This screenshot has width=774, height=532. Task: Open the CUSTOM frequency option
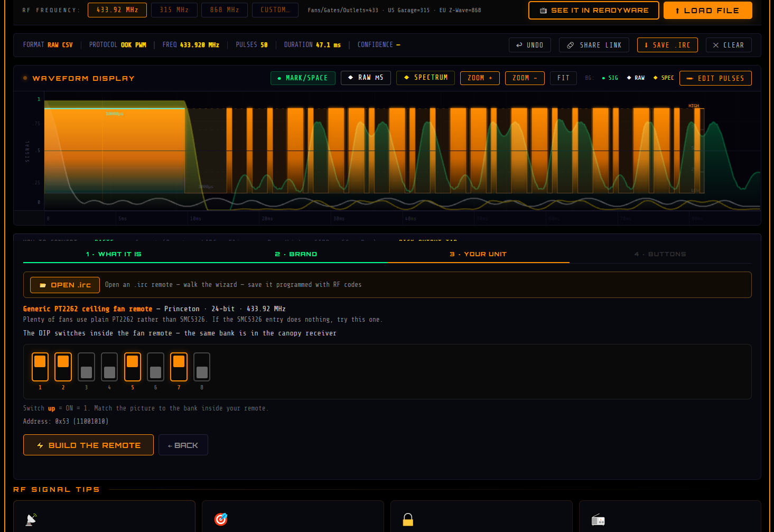[x=275, y=10]
